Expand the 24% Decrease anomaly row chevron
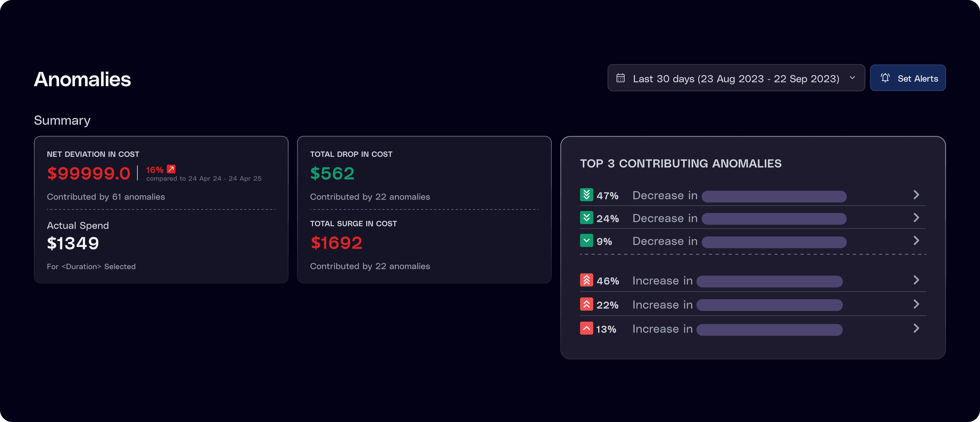 tap(916, 218)
